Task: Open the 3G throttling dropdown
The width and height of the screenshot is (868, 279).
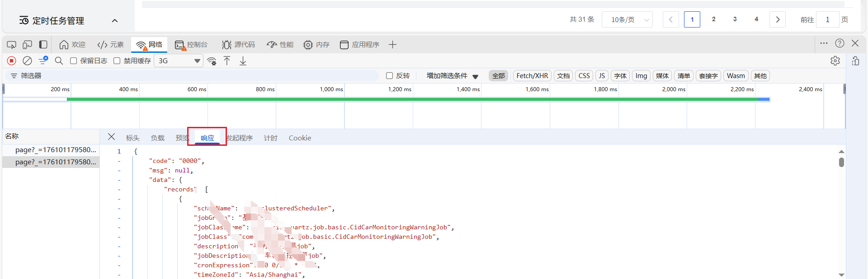Action: [x=179, y=60]
